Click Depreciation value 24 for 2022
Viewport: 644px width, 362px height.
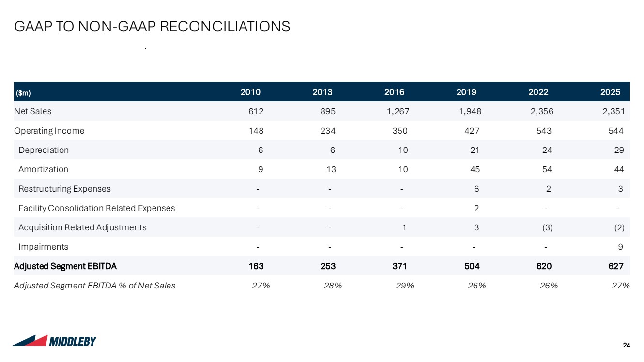tap(547, 150)
